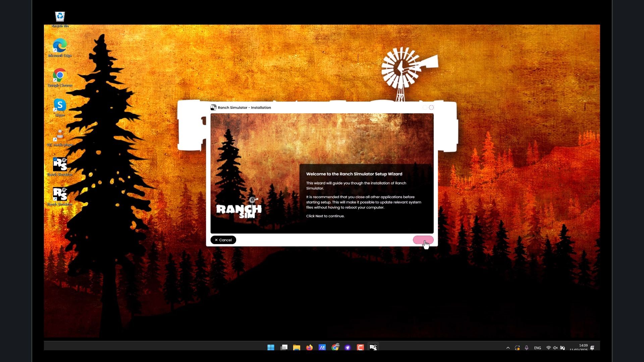Open the notifications bell icon
The height and width of the screenshot is (362, 644).
[592, 348]
